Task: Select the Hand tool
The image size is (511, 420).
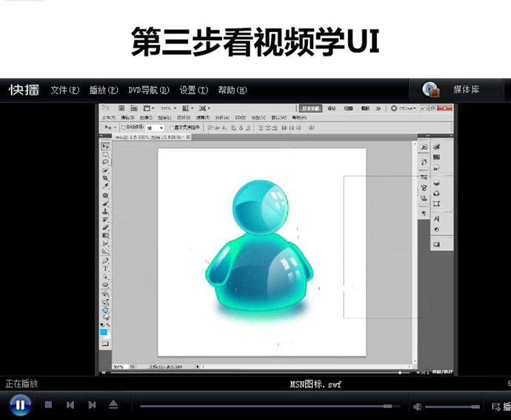Action: 105,309
